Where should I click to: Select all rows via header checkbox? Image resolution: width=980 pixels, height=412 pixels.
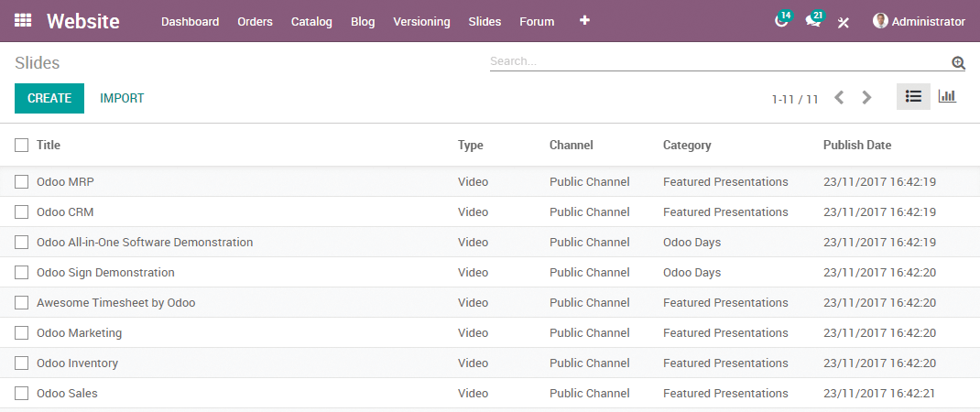(x=22, y=145)
